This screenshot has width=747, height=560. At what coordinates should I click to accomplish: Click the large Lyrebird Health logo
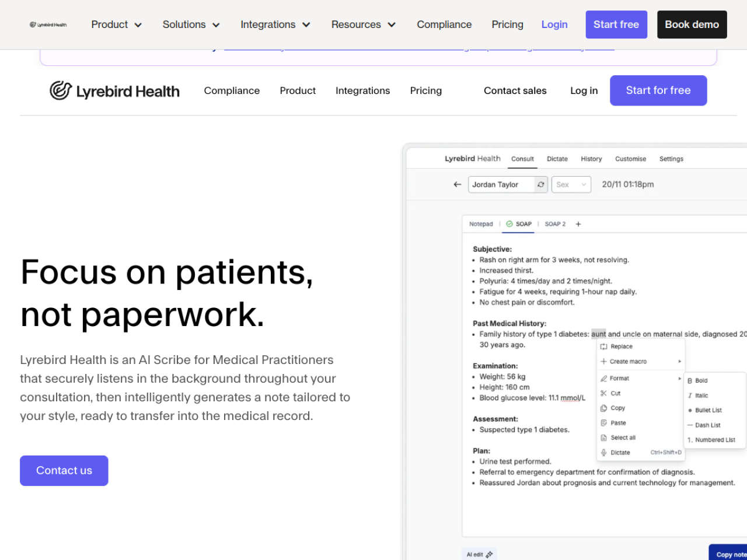(114, 90)
